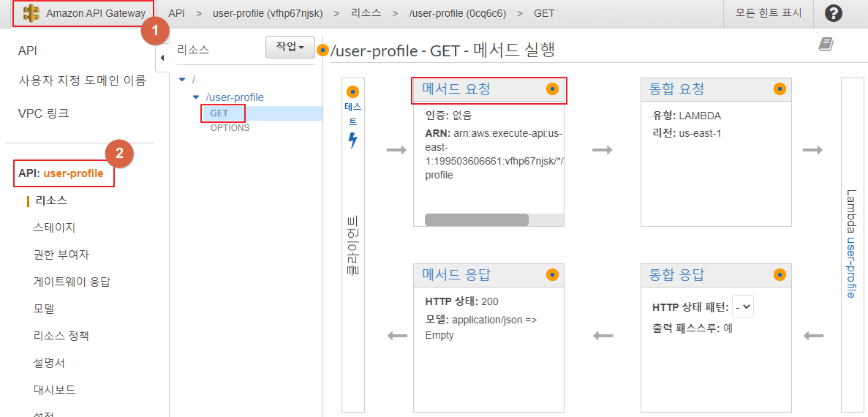Screen dimensions: 868x417
Task: Click the user-profile (vfhp67njsk) breadcrumb
Action: coord(268,13)
